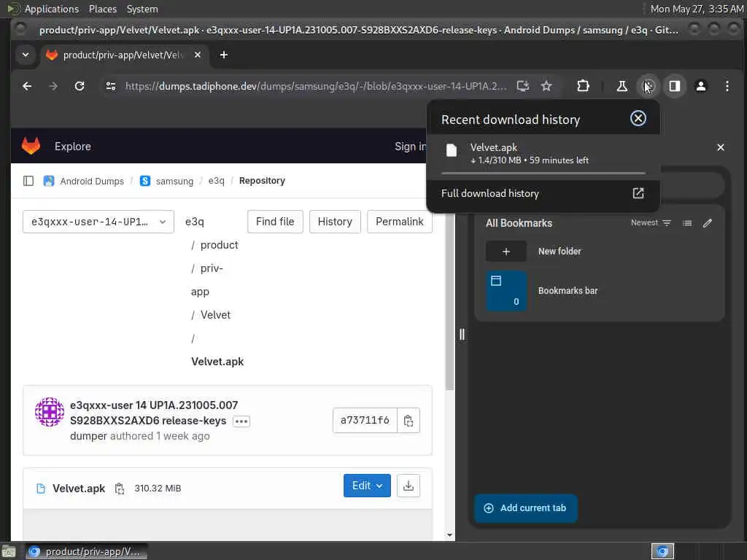
Task: Click taskbar product/priv-app window button
Action: (86, 552)
